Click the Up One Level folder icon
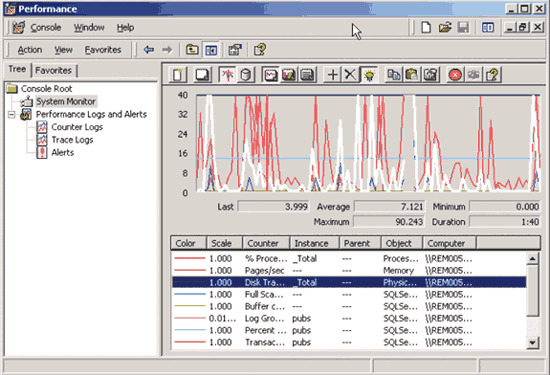This screenshot has height=375, width=550. [x=192, y=50]
